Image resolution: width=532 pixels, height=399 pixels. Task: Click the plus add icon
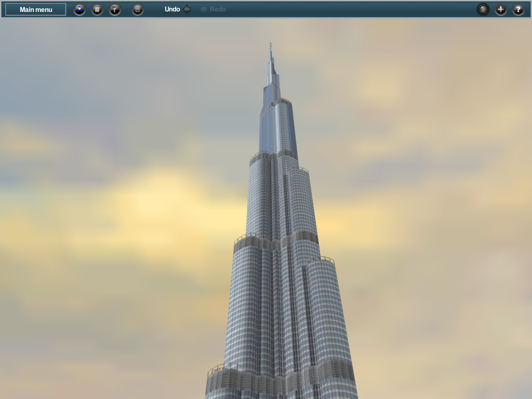point(500,9)
